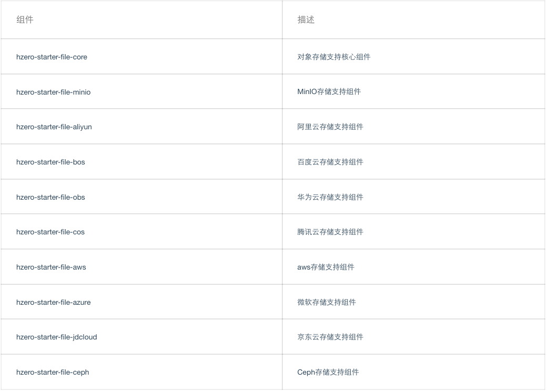The image size is (547, 392).
Task: Select hzero-starter-file-cos in the table
Action: (50, 232)
